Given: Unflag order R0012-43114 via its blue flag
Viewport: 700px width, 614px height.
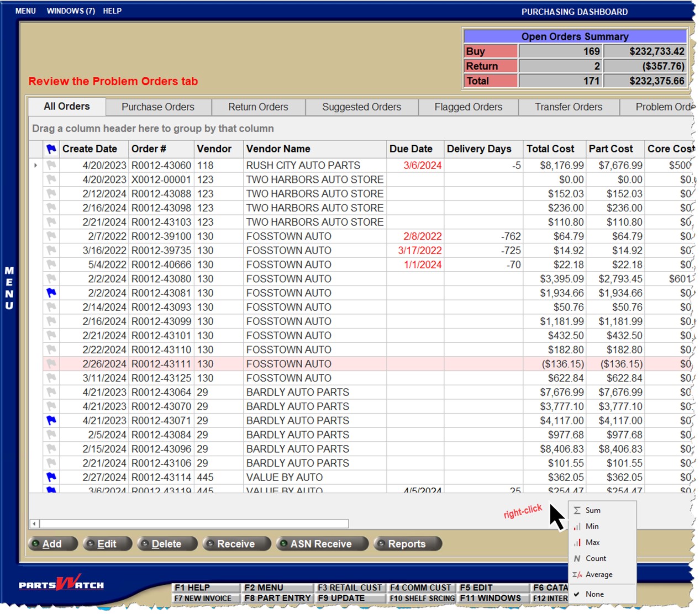Looking at the screenshot, I should click(x=51, y=477).
